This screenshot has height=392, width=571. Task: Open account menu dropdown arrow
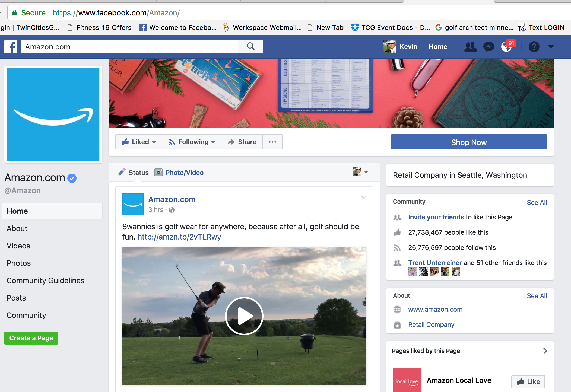point(551,47)
